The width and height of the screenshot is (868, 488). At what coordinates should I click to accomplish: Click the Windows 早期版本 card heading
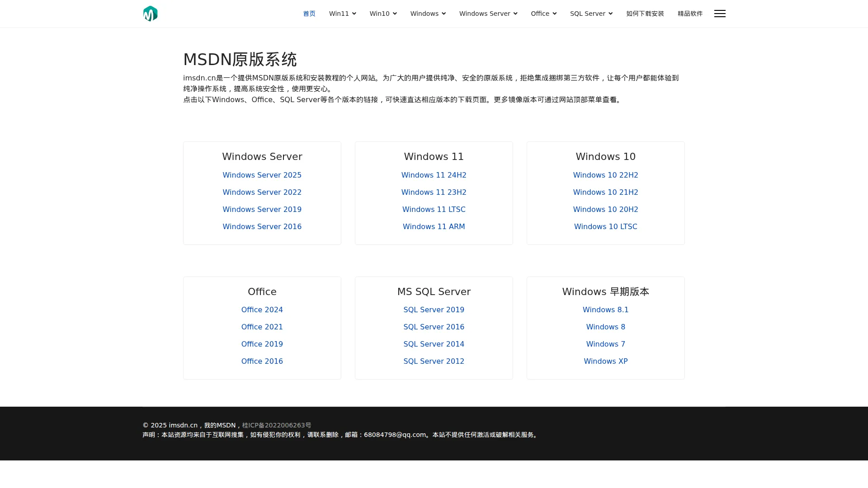pos(606,292)
